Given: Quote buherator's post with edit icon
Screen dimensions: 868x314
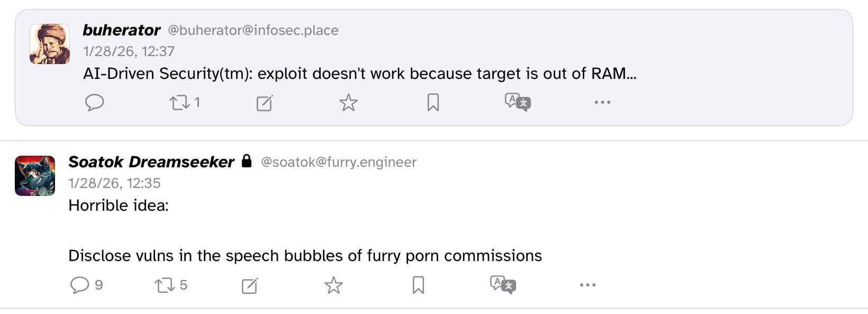Looking at the screenshot, I should (264, 103).
